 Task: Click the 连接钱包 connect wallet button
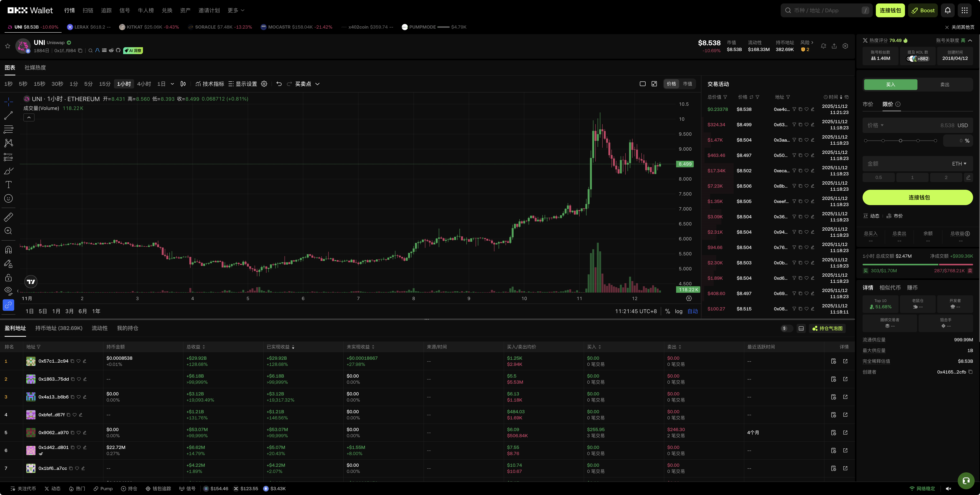917,197
